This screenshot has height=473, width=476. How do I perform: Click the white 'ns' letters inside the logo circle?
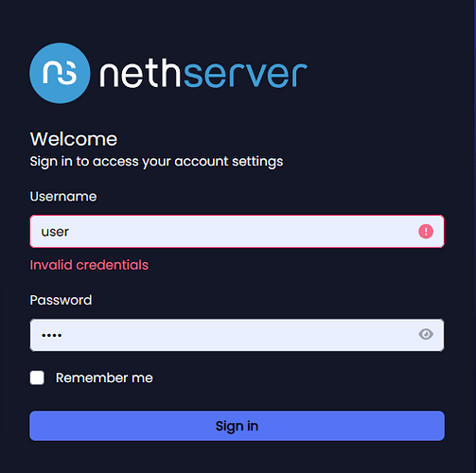click(x=60, y=73)
